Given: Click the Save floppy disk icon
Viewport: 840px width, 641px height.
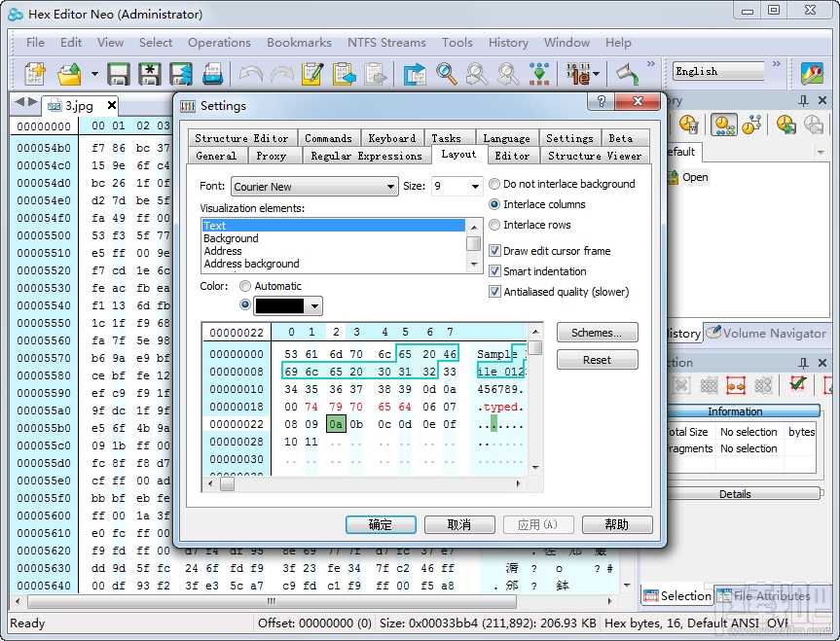Looking at the screenshot, I should tap(119, 74).
